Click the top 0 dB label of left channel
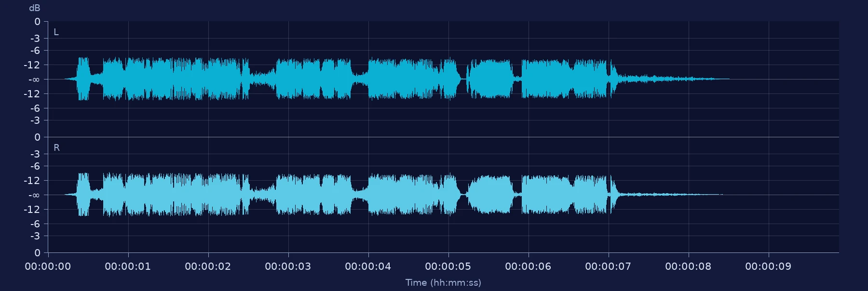This screenshot has height=291, width=868. coord(37,22)
